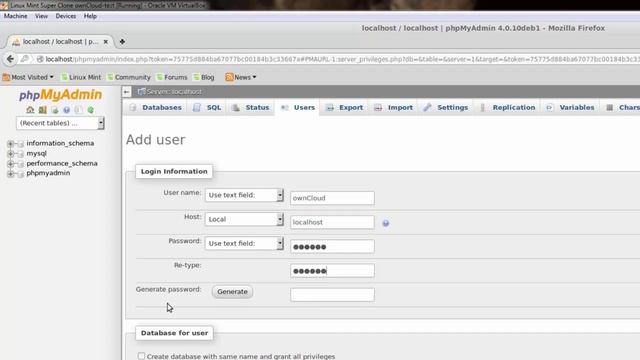Switch to the Export tab
The width and height of the screenshot is (640, 360).
344,108
